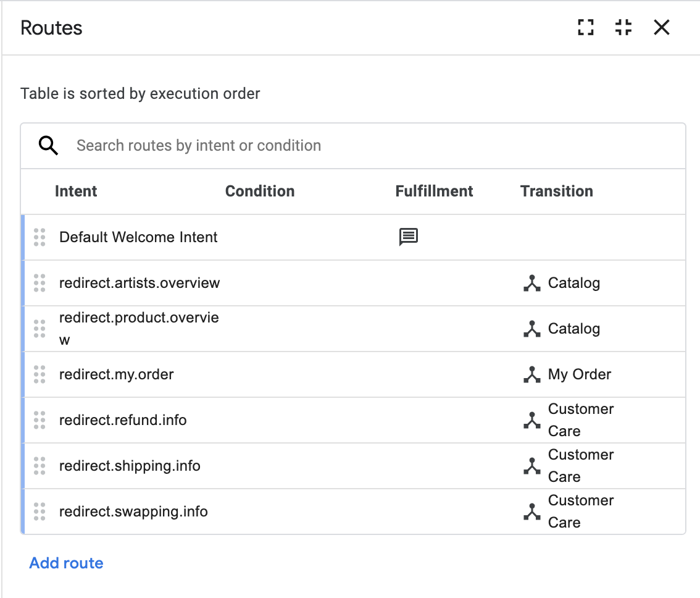Click the search magnifier icon
The image size is (700, 598).
(48, 145)
